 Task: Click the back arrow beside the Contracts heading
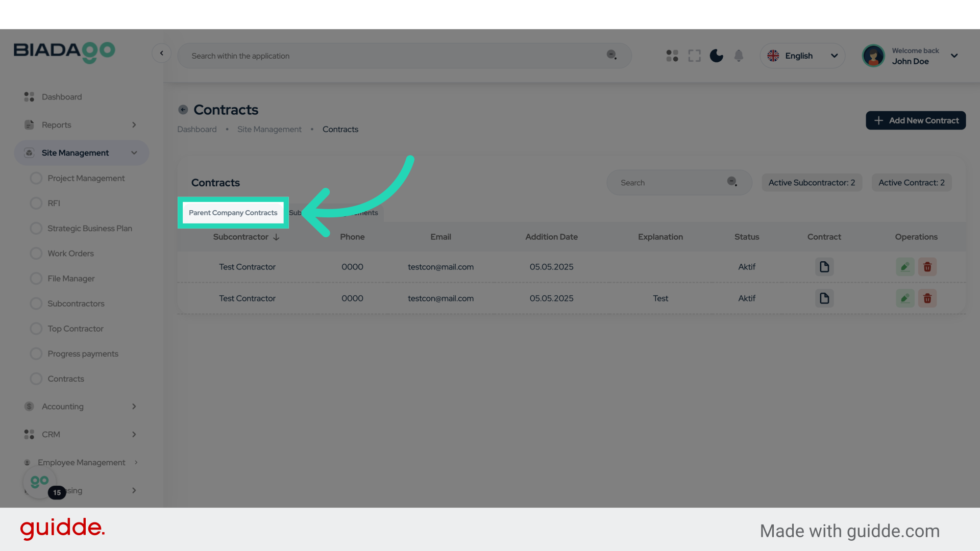(183, 109)
